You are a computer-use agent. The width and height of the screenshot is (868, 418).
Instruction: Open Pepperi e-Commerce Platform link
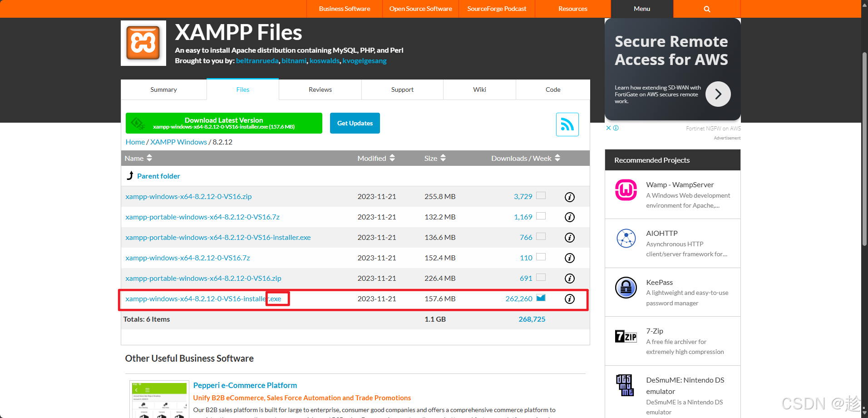pyautogui.click(x=245, y=385)
